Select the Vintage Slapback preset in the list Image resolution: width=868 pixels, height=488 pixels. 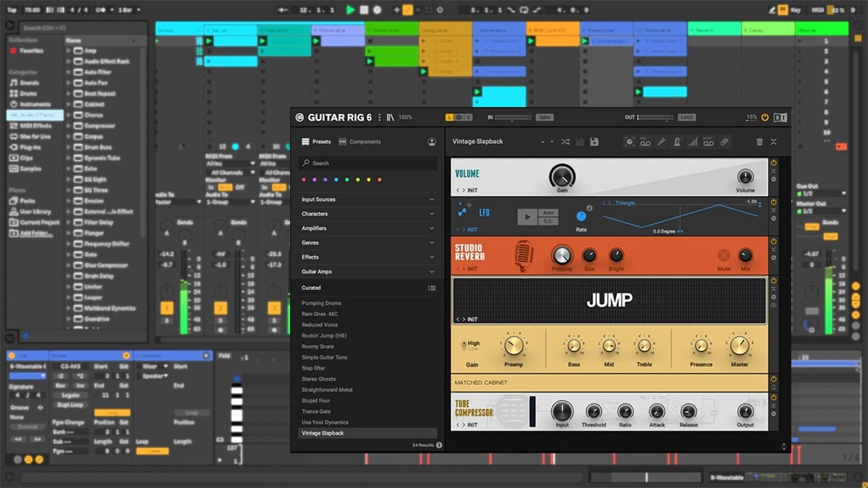click(x=368, y=433)
